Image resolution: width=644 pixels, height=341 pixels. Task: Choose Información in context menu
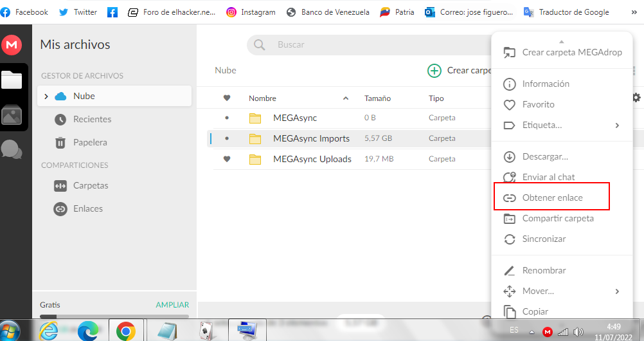pyautogui.click(x=562, y=84)
